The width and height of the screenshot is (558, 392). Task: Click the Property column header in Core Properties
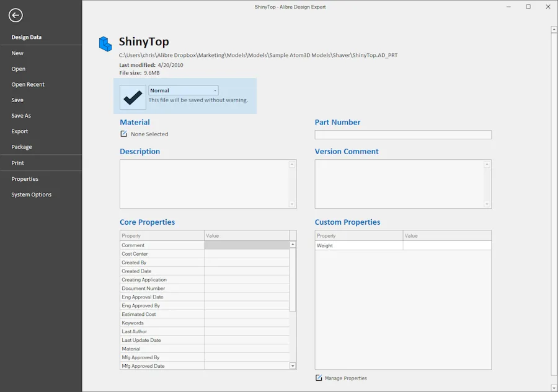(162, 235)
